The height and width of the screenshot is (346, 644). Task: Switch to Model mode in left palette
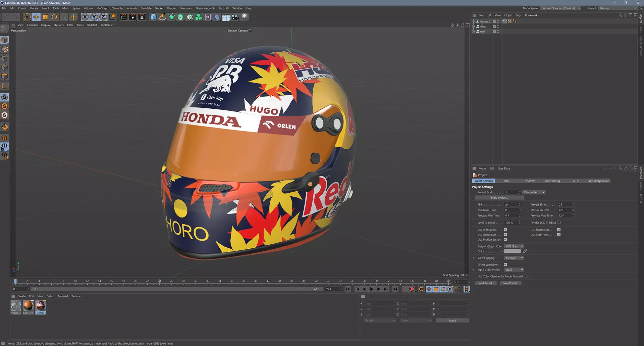[5, 40]
